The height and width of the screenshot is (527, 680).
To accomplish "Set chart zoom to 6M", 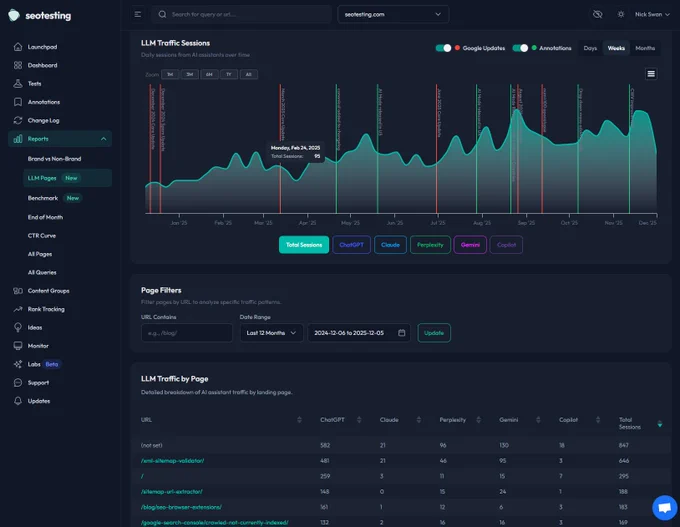I will point(209,75).
